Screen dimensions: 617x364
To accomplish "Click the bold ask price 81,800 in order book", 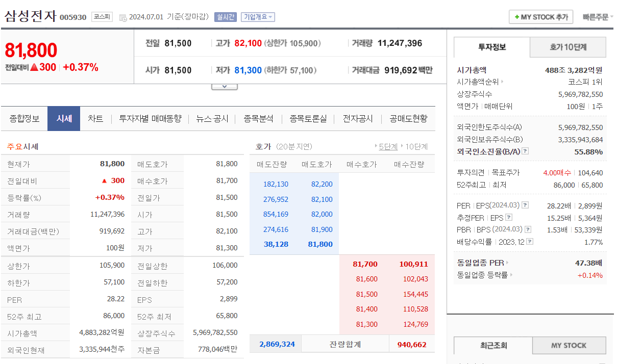I will point(320,244).
